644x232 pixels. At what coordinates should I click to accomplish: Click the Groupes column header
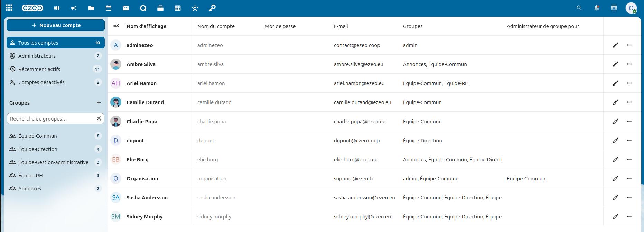[413, 26]
